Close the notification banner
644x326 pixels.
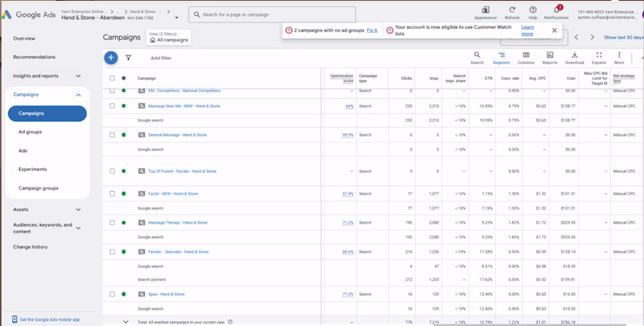click(554, 30)
